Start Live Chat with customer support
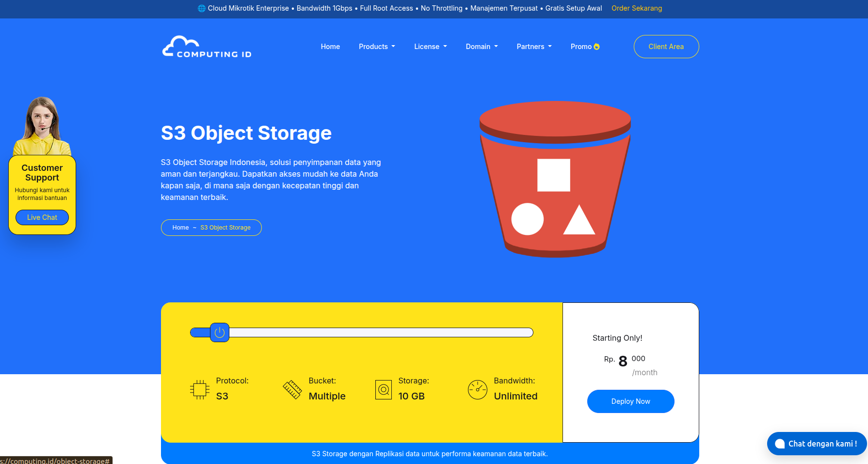 click(42, 217)
